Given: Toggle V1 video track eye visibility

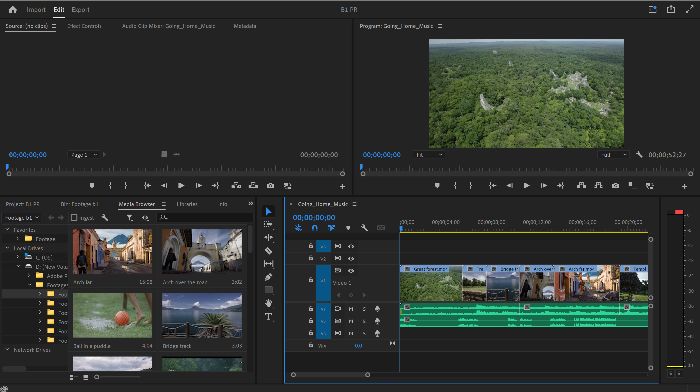Looking at the screenshot, I should click(351, 271).
